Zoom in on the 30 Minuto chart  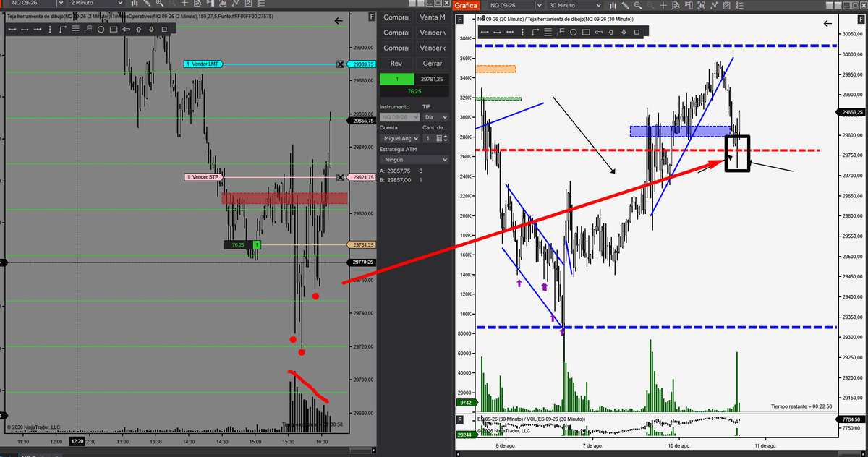(x=638, y=6)
